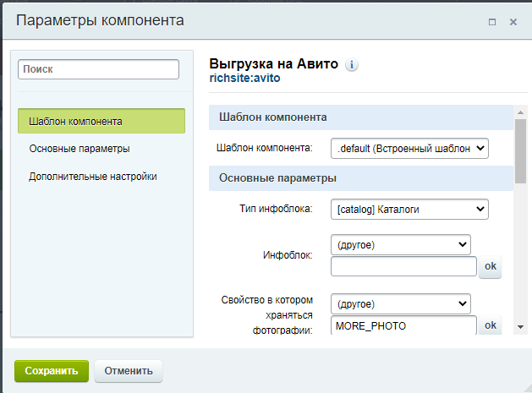The height and width of the screenshot is (393, 532).
Task: Focus the Поиск search field
Action: [98, 69]
